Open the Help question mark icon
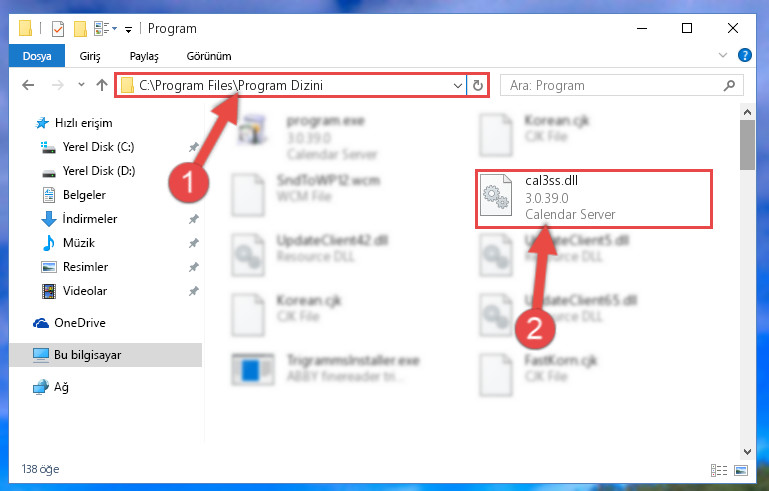Image resolution: width=769 pixels, height=491 pixels. 744,55
